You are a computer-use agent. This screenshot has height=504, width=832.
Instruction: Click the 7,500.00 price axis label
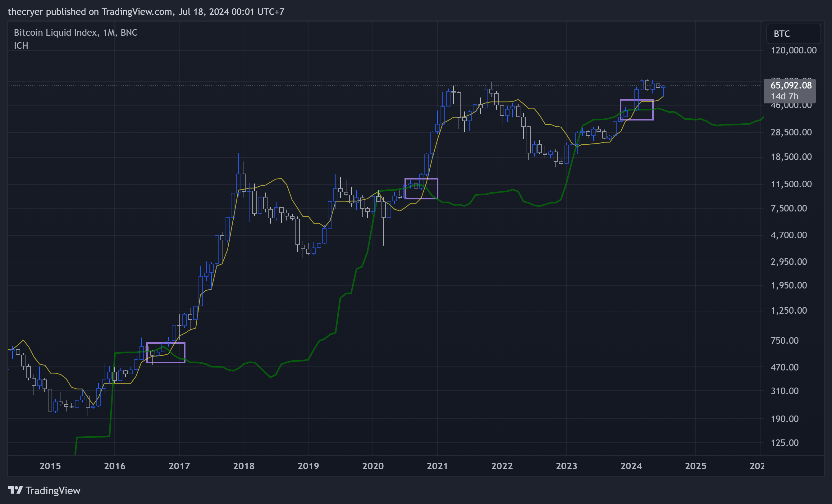coord(789,208)
